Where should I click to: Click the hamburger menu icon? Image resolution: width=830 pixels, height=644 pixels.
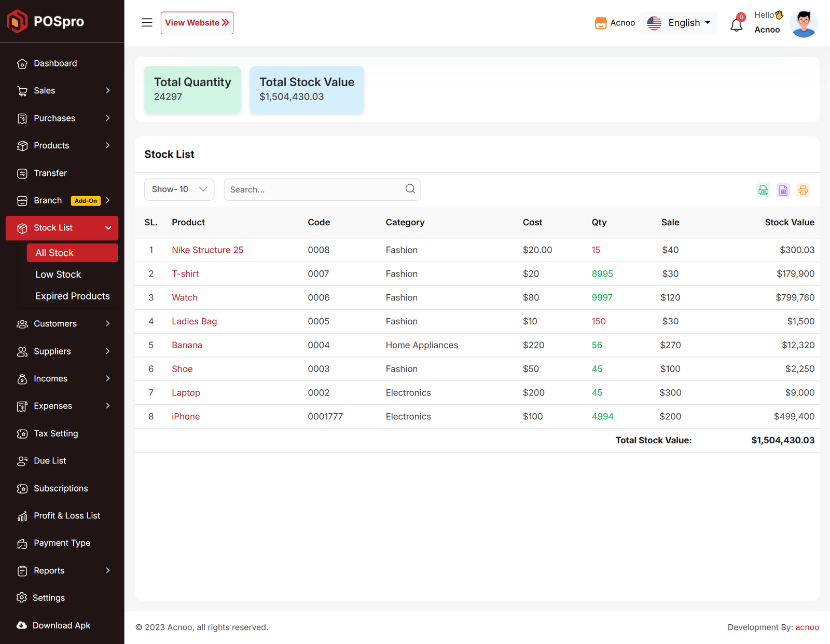(147, 23)
